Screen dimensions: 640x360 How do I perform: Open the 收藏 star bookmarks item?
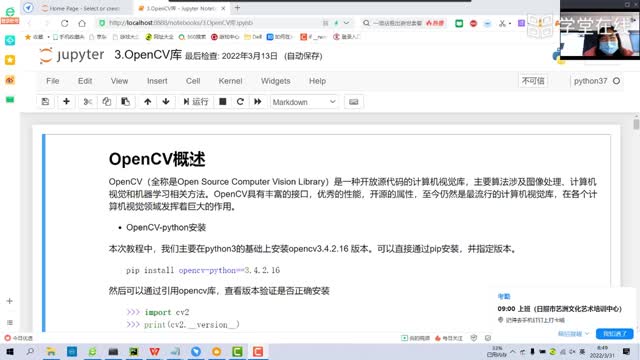[34, 37]
